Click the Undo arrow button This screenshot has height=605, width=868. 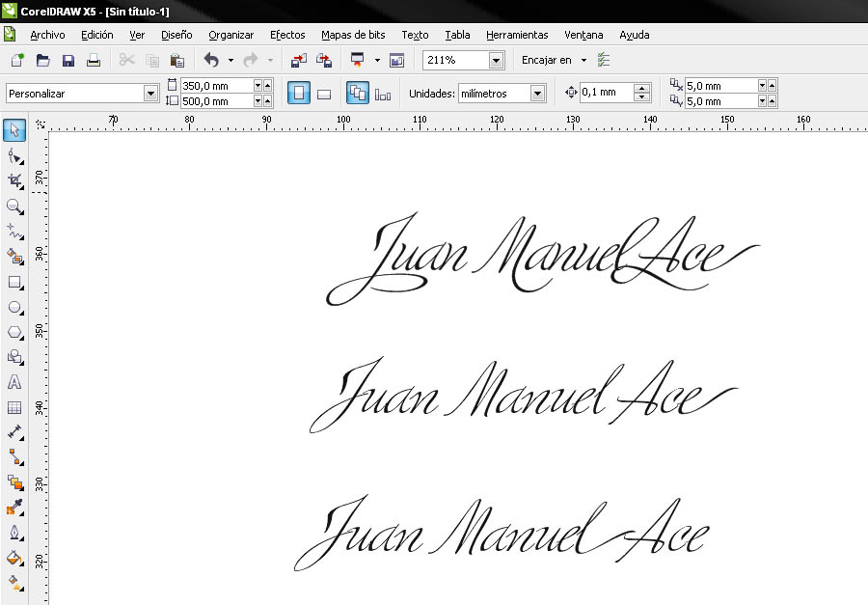[x=211, y=60]
